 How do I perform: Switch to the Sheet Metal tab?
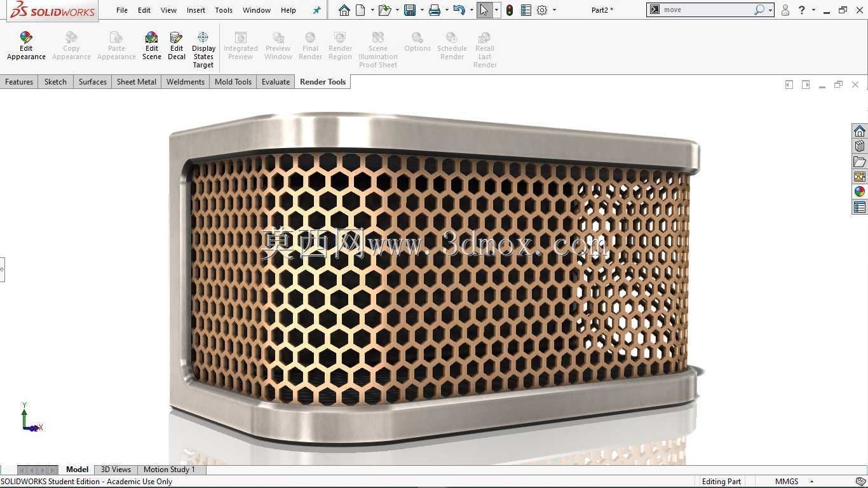[x=137, y=82]
